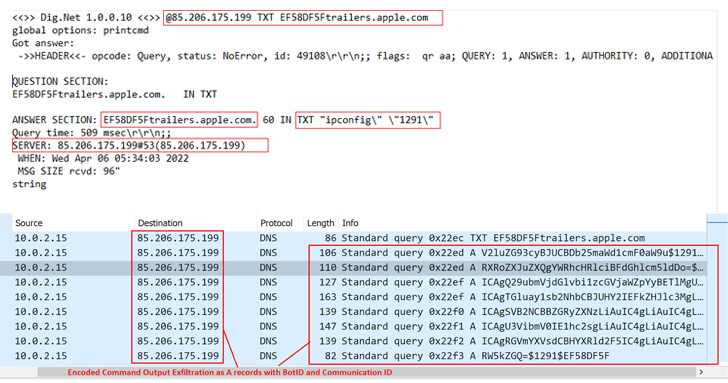This screenshot has height=383, width=728.
Task: Sort packets by Destination column header
Action: [x=160, y=223]
